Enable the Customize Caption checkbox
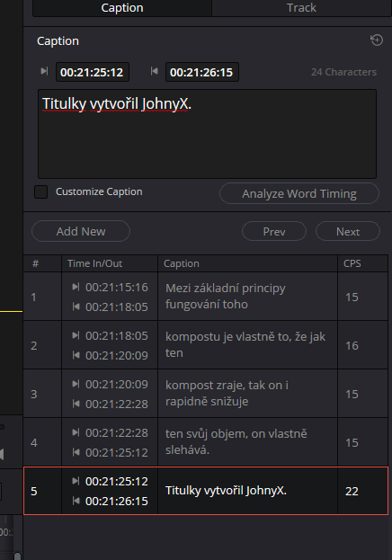 [x=41, y=191]
